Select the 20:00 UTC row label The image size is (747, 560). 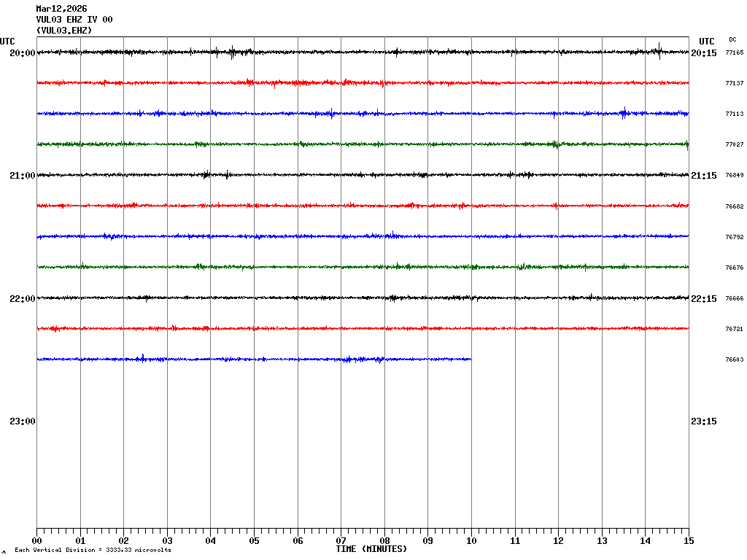[x=22, y=53]
